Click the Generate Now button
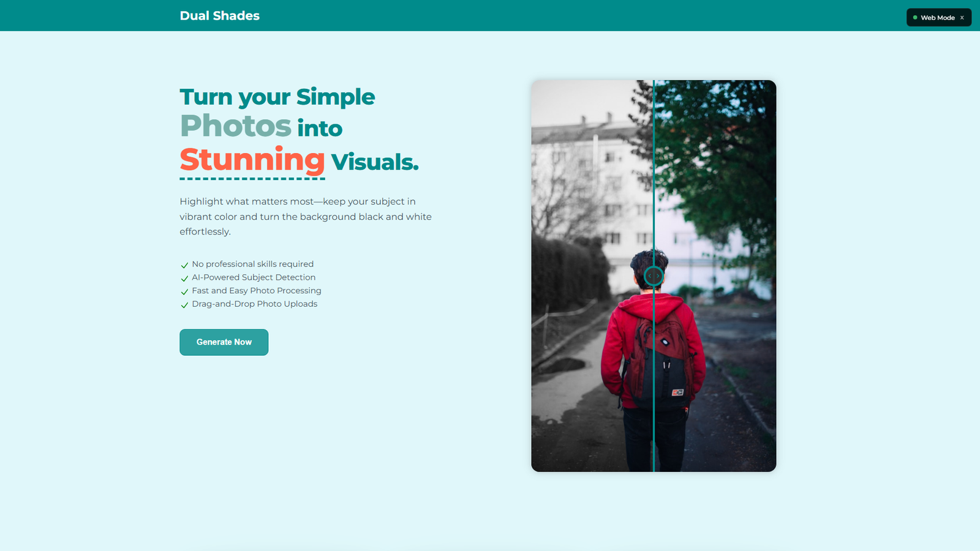980x551 pixels. tap(224, 342)
